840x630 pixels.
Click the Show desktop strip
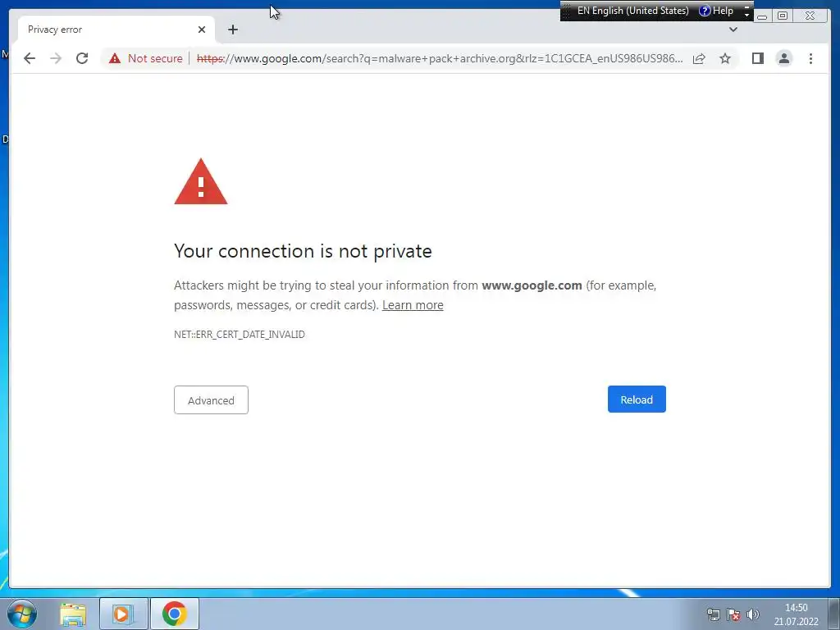click(x=834, y=614)
